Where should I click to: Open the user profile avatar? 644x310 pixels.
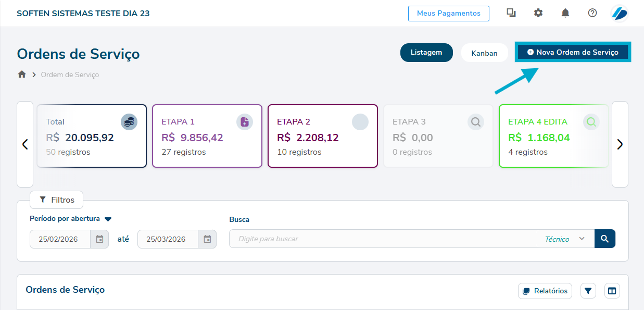coord(620,13)
